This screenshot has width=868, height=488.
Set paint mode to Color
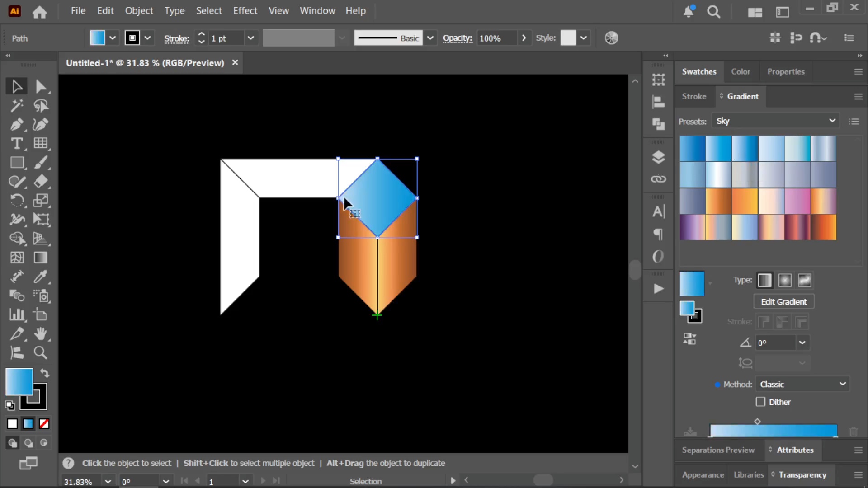click(12, 424)
